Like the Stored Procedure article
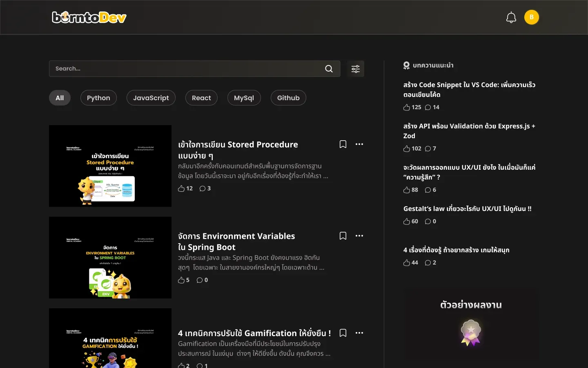 pos(182,188)
